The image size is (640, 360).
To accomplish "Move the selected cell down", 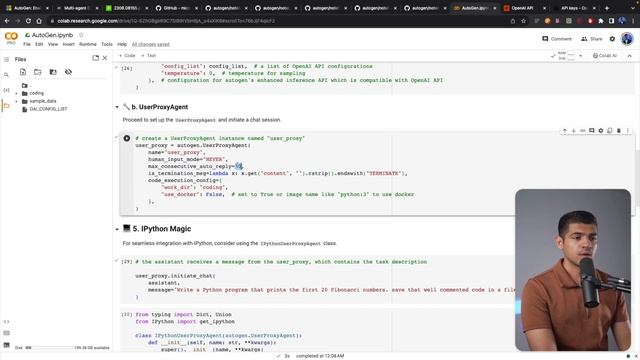I will click(x=573, y=131).
